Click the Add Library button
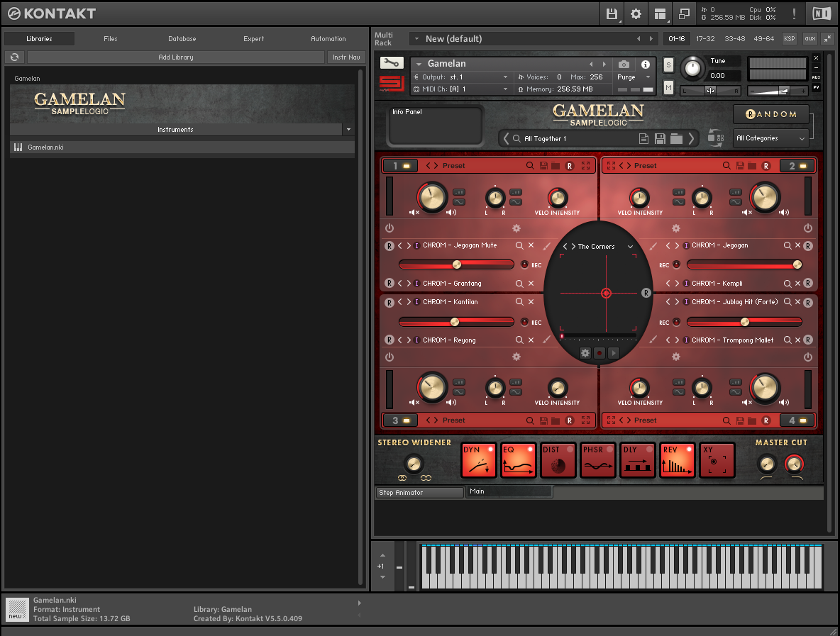840x636 pixels. (176, 57)
